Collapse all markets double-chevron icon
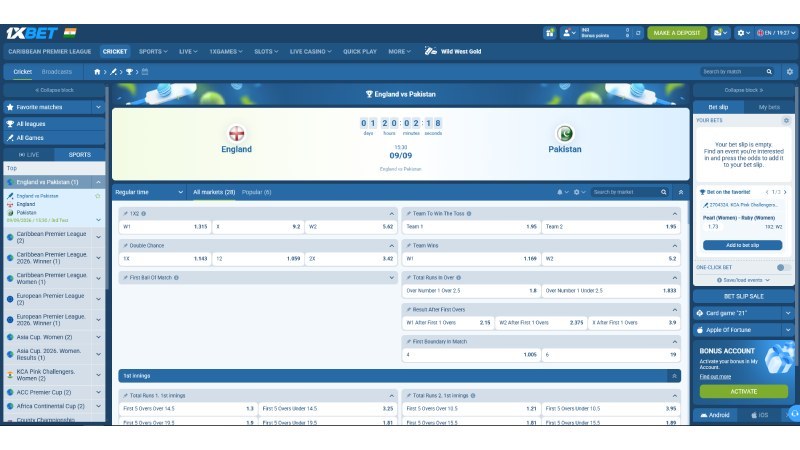This screenshot has height=450, width=800. pyautogui.click(x=681, y=192)
